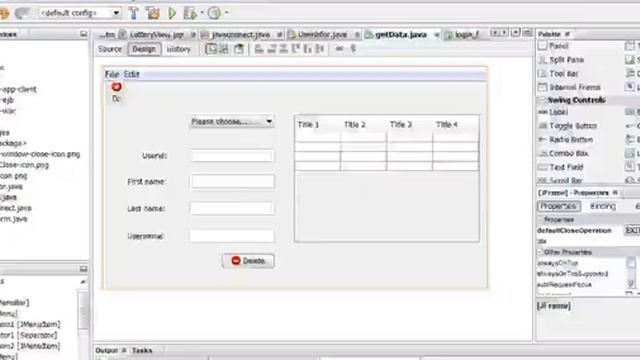The image size is (640, 360).
Task: Select the Design view button
Action: point(144,49)
